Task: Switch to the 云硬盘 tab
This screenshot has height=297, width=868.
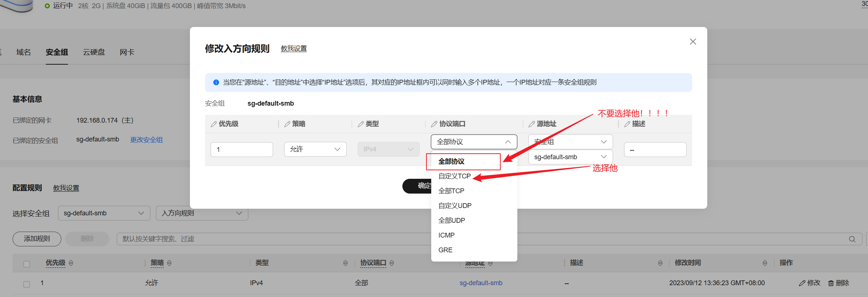Action: 94,52
